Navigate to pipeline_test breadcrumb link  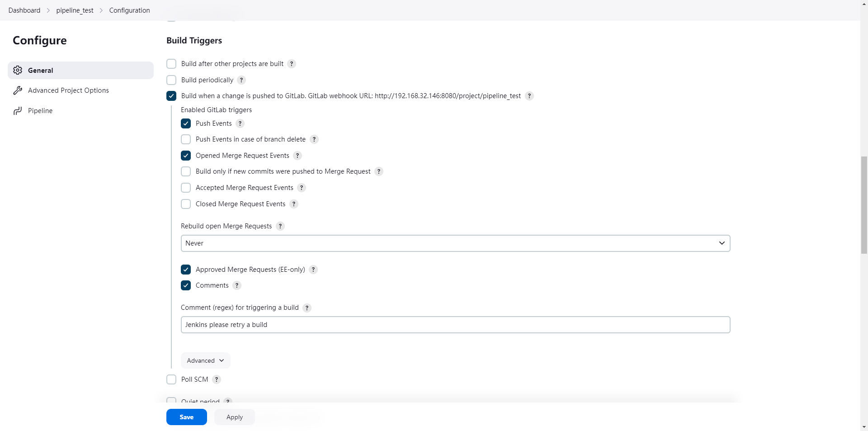point(75,10)
